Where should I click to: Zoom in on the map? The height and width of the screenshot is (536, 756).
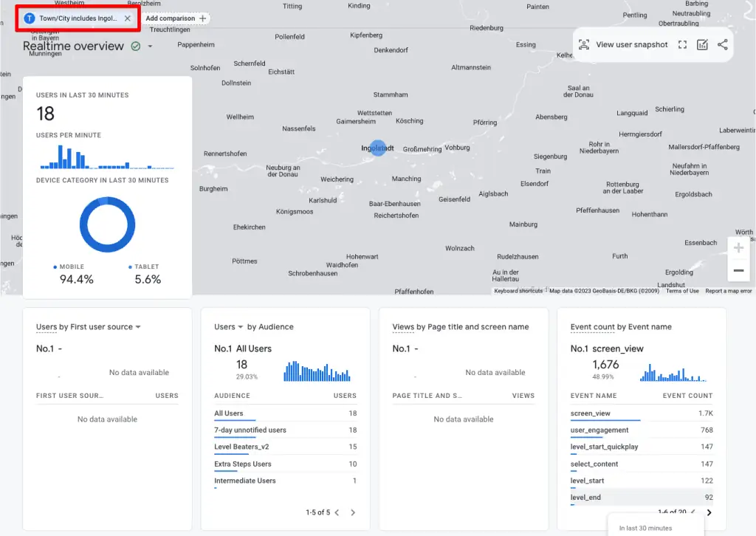738,248
